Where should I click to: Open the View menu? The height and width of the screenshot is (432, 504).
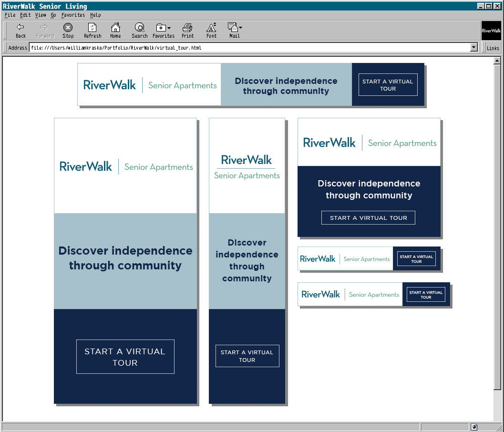coord(41,15)
